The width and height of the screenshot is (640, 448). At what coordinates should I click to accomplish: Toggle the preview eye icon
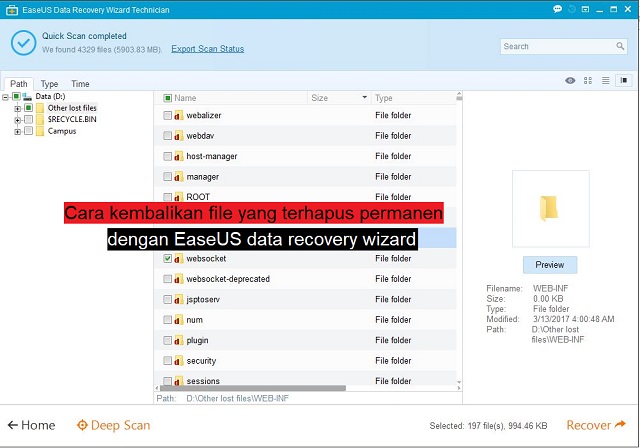coord(570,80)
